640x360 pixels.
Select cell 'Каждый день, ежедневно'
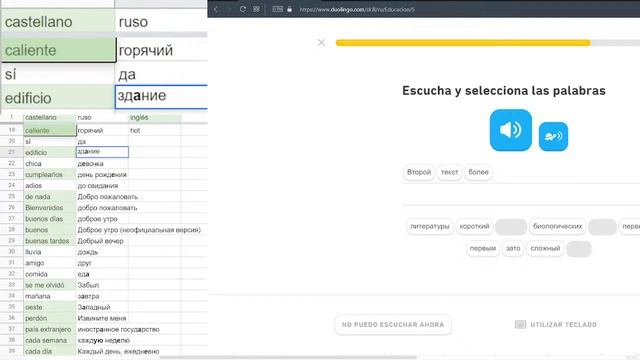click(118, 351)
